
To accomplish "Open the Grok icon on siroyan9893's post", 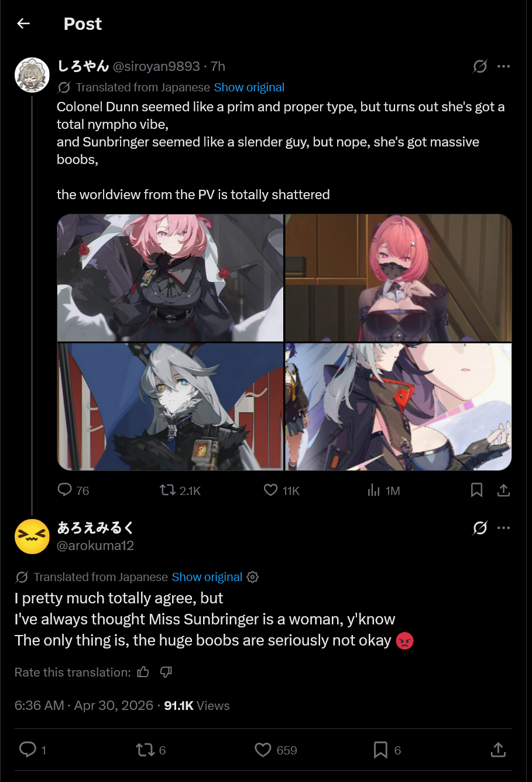I will tap(480, 66).
